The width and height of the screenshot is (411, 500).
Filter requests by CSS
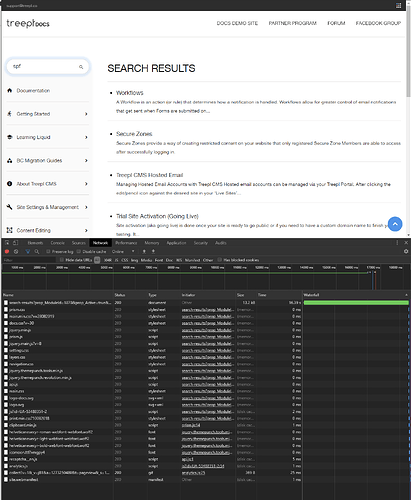tap(125, 260)
